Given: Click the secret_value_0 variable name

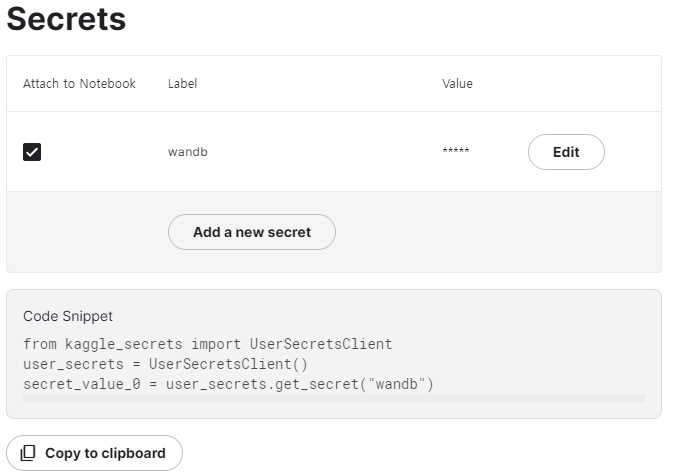Looking at the screenshot, I should [82, 384].
